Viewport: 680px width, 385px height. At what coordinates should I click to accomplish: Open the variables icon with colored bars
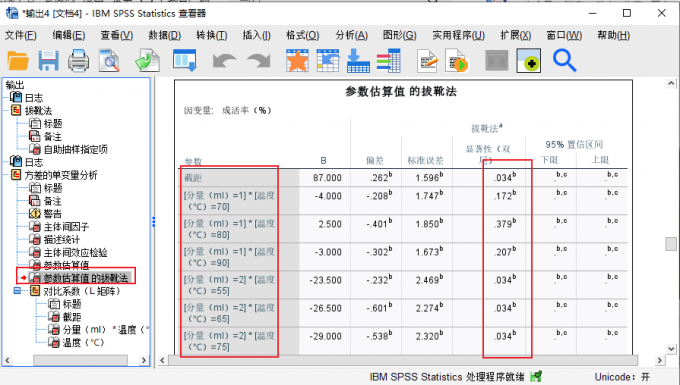[x=389, y=60]
